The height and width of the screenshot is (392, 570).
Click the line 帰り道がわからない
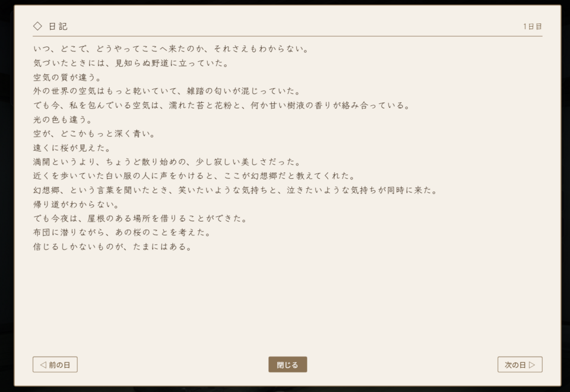[76, 204]
